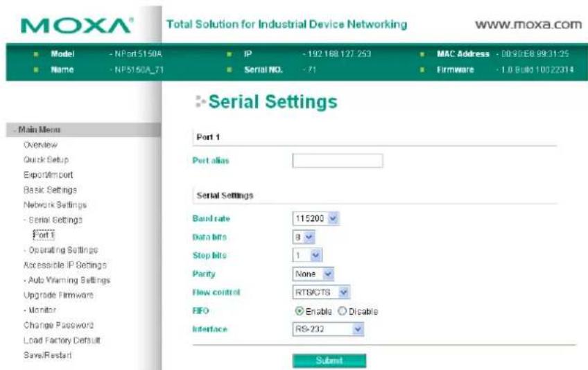Open Quick Setup in main menu
The width and height of the screenshot is (588, 370).
point(46,159)
